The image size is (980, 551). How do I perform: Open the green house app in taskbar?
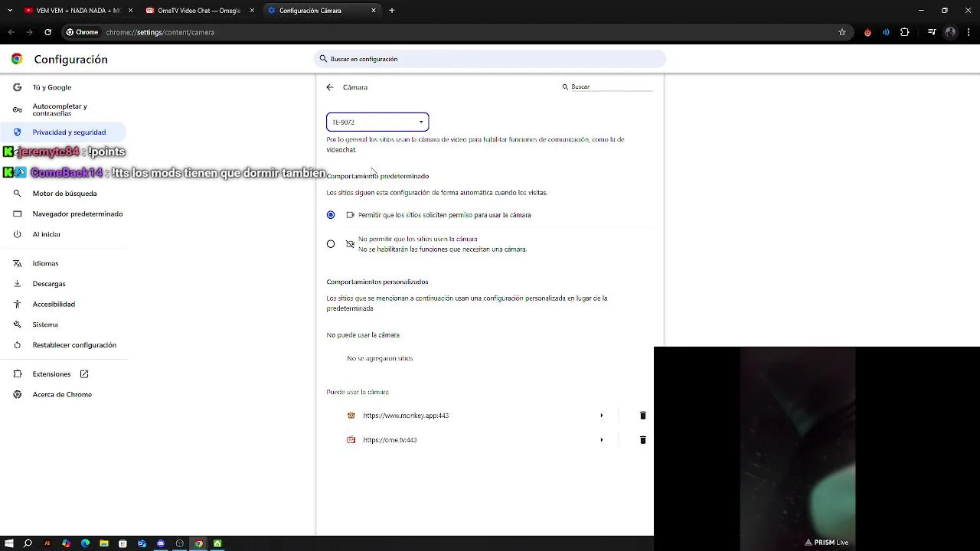point(217,543)
